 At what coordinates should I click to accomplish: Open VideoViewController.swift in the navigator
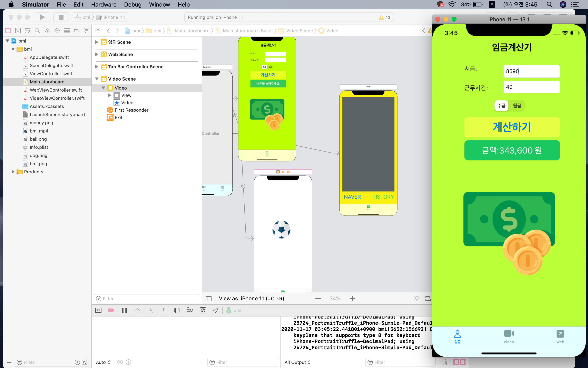click(x=57, y=98)
